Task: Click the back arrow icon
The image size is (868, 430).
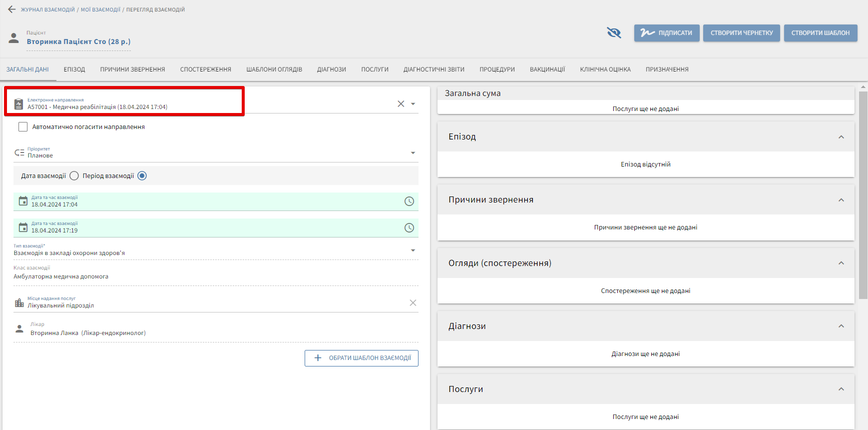Action: (12, 9)
